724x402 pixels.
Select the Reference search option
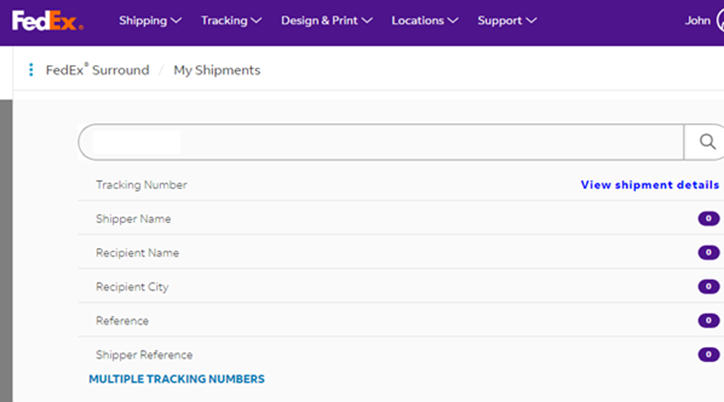tap(122, 321)
